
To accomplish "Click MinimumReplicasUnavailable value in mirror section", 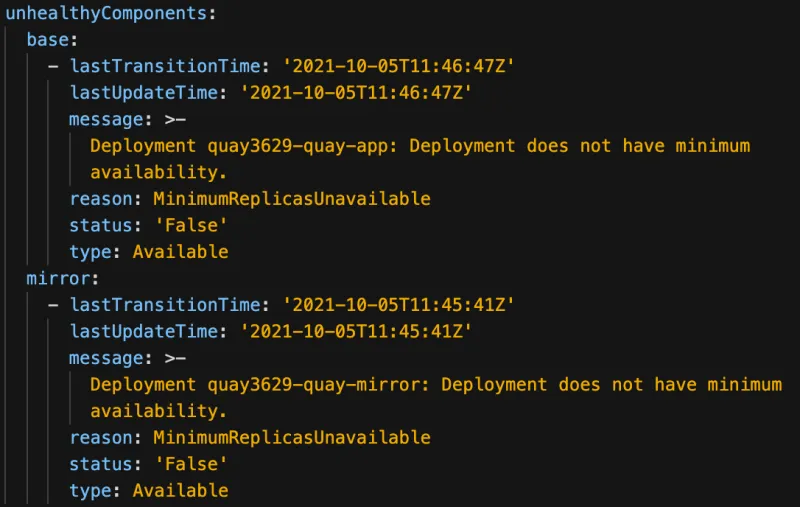I will 291,438.
